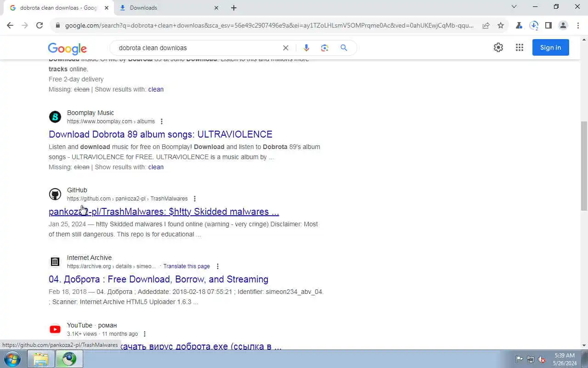Bookmark this tab with the star icon
588x368 pixels.
[x=501, y=26]
